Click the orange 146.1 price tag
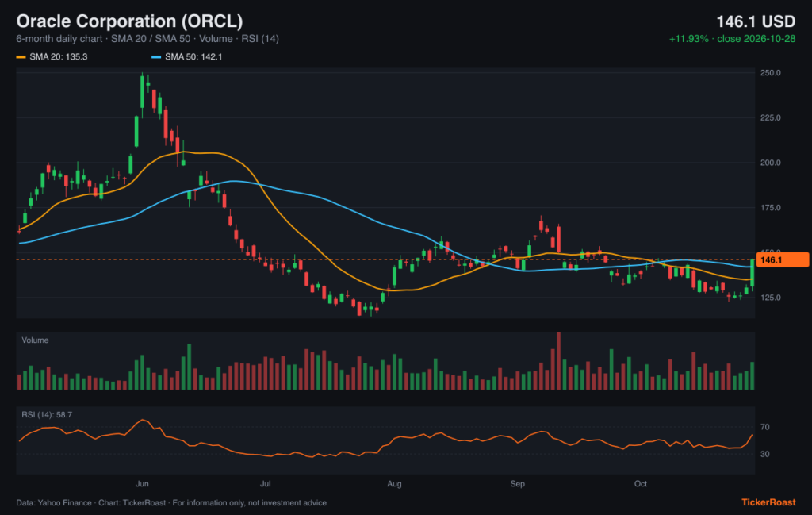This screenshot has width=812, height=515. pyautogui.click(x=783, y=259)
